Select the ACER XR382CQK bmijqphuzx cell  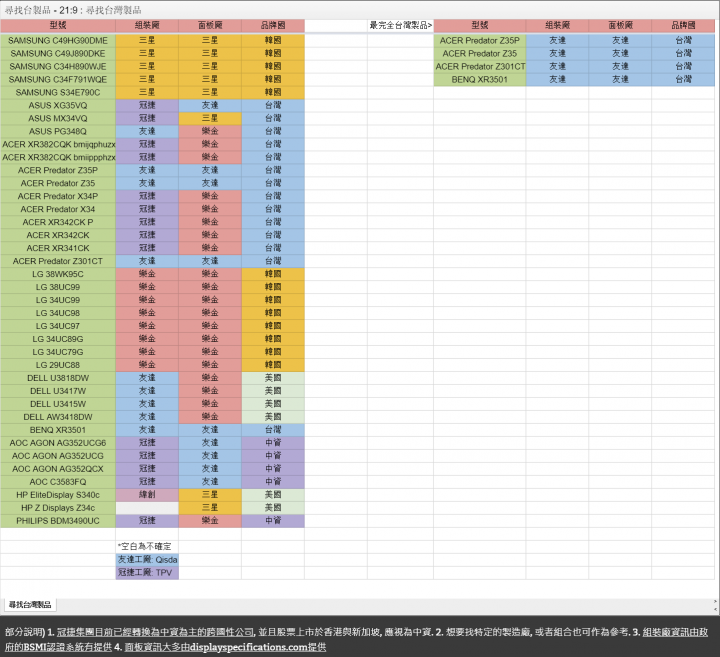click(58, 144)
